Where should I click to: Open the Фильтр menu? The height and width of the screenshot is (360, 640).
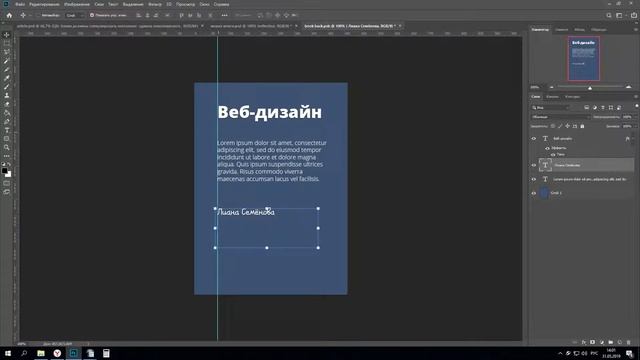pos(155,4)
